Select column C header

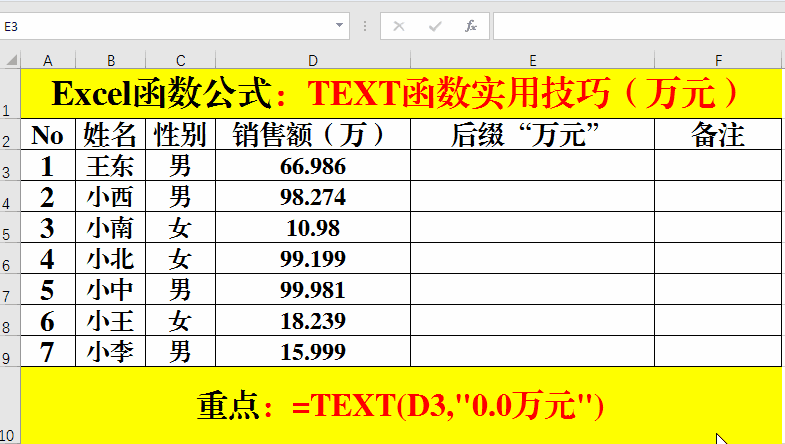pyautogui.click(x=181, y=60)
